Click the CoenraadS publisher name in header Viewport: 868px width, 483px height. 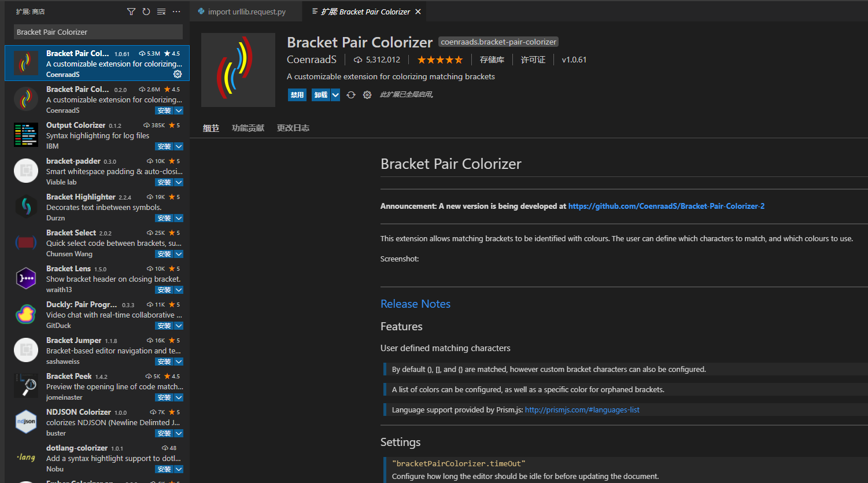[312, 60]
